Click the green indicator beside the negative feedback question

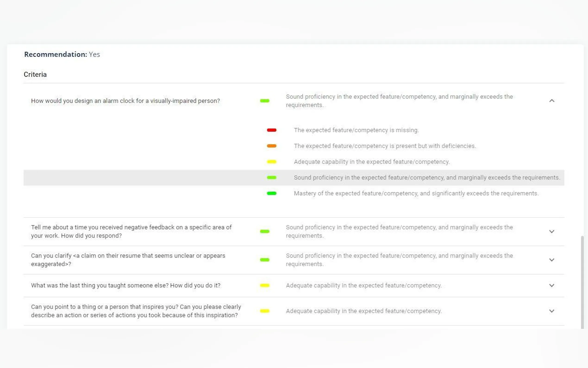point(264,232)
